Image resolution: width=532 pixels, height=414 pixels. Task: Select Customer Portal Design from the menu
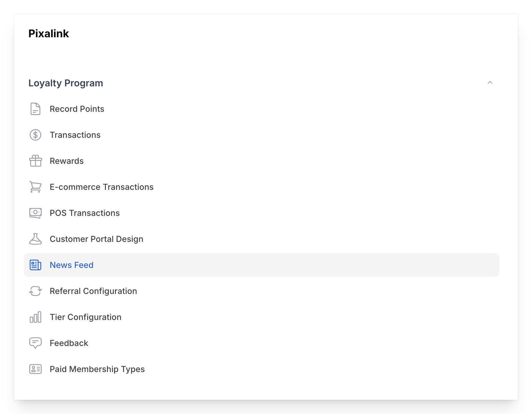97,239
